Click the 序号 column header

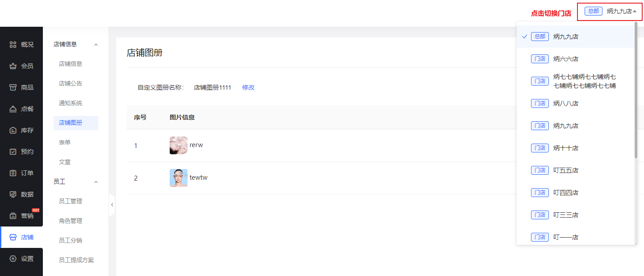(x=140, y=117)
